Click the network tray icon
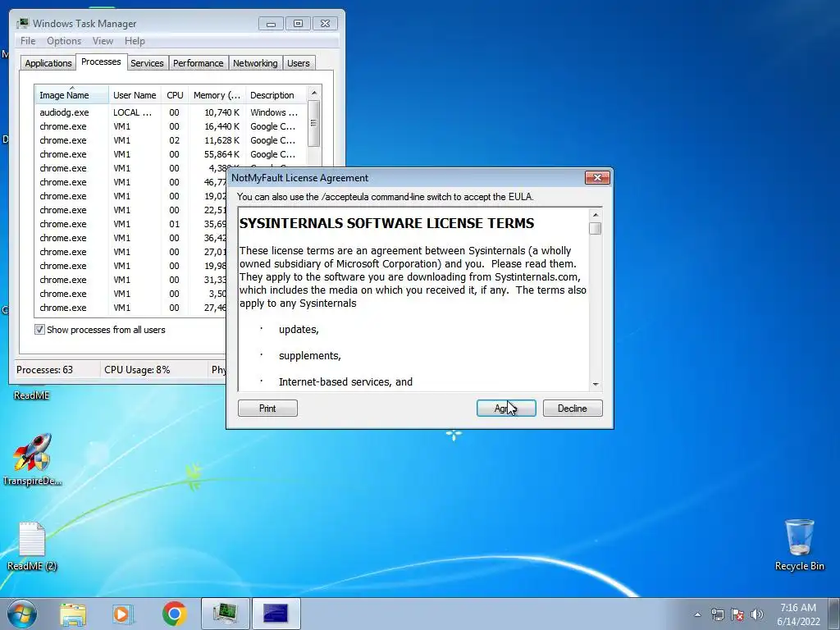This screenshot has width=840, height=630. coord(717,614)
